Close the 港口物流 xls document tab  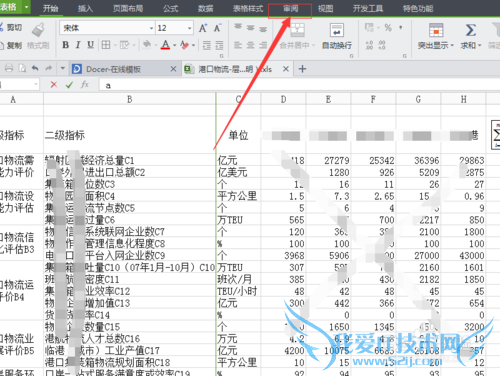(286, 69)
